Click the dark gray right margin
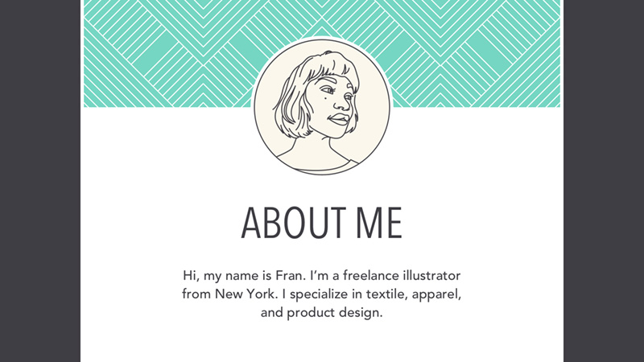 click(x=604, y=181)
